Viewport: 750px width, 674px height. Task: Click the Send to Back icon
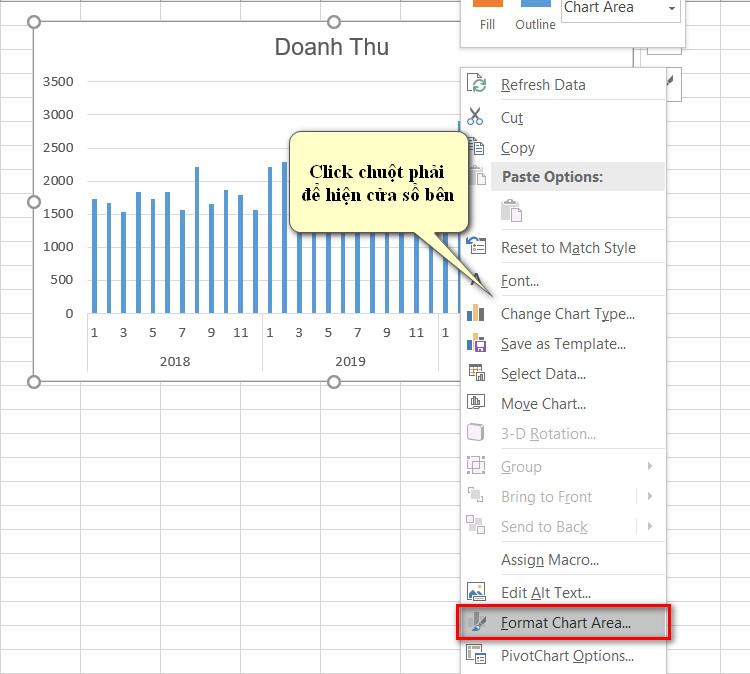coord(475,525)
